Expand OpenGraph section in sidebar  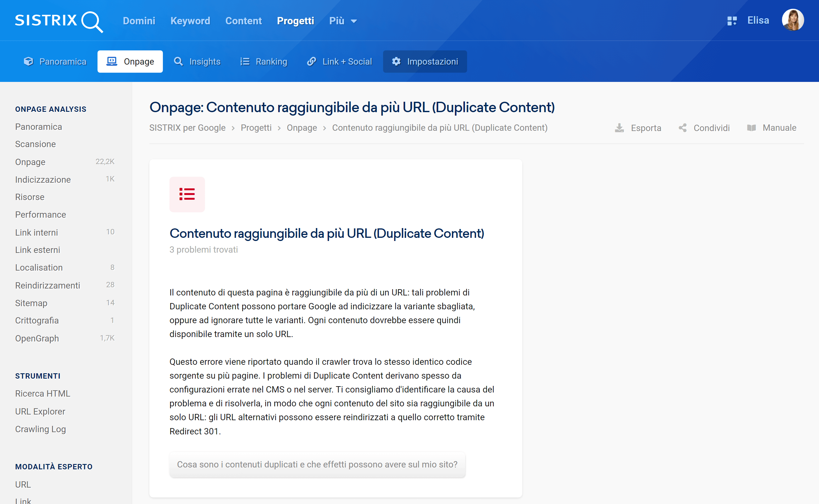37,338
